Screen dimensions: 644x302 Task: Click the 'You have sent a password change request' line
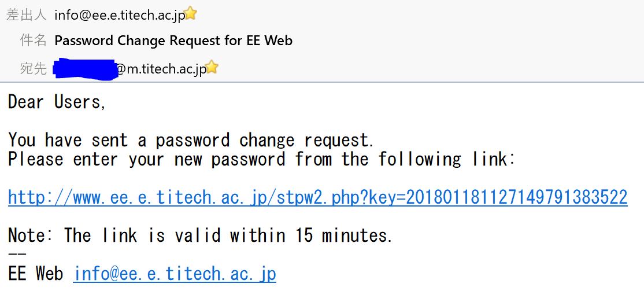click(191, 140)
